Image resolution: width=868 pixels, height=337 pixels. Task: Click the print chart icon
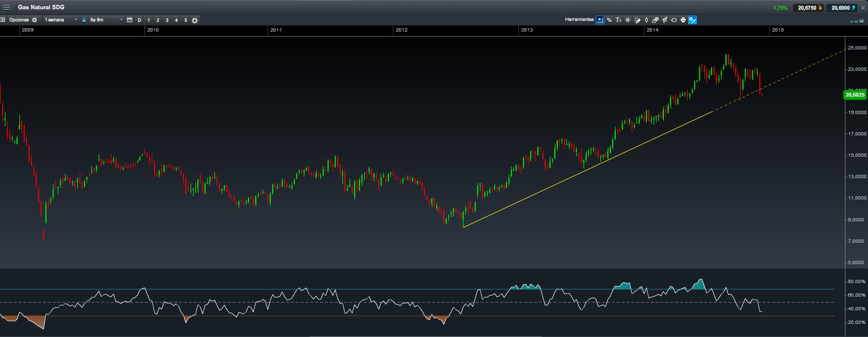pyautogui.click(x=683, y=20)
